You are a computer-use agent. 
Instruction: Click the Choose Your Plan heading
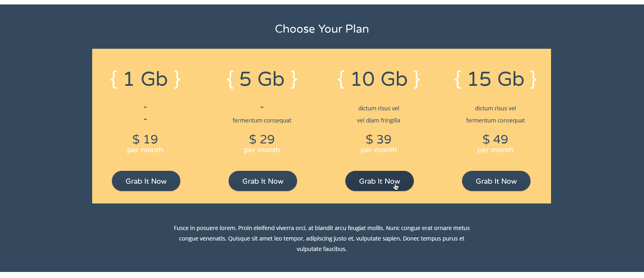click(x=322, y=29)
